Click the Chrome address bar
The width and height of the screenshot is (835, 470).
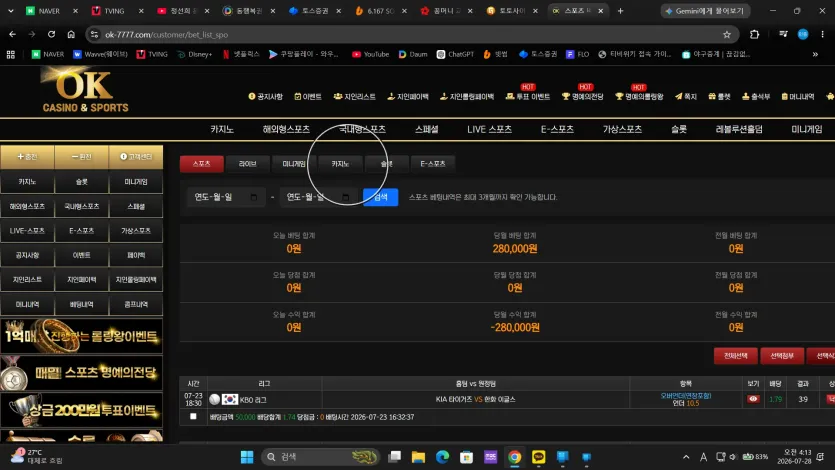pos(410,35)
